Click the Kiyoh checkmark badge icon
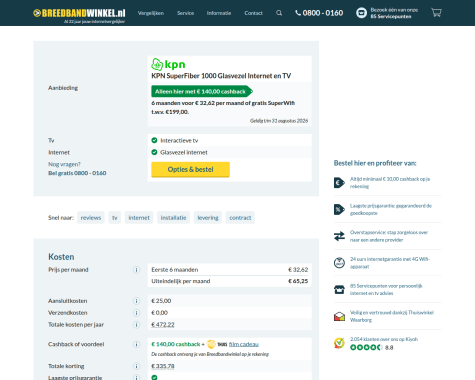This screenshot has width=475, height=380. [x=339, y=343]
